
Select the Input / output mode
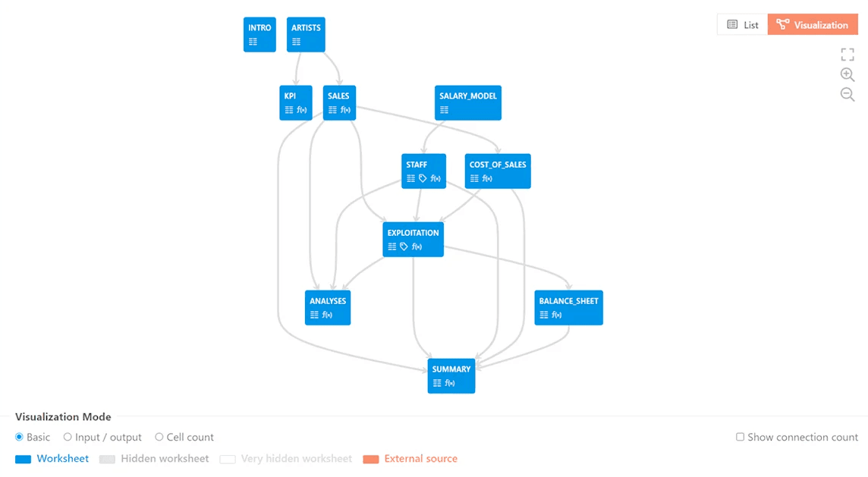click(x=68, y=438)
